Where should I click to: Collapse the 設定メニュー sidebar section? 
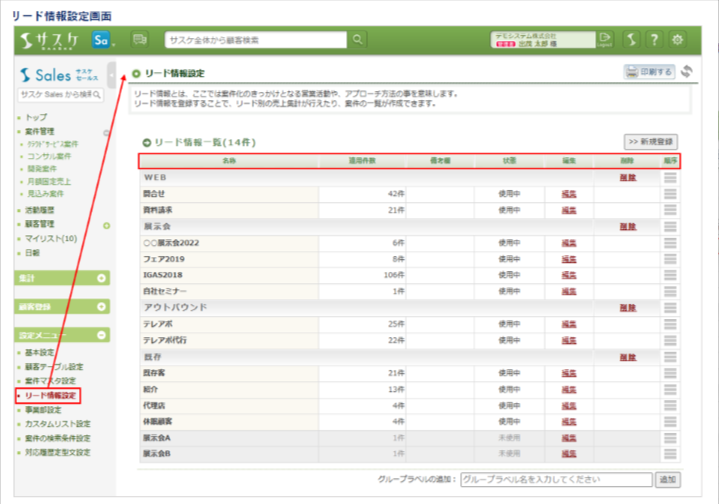102,335
